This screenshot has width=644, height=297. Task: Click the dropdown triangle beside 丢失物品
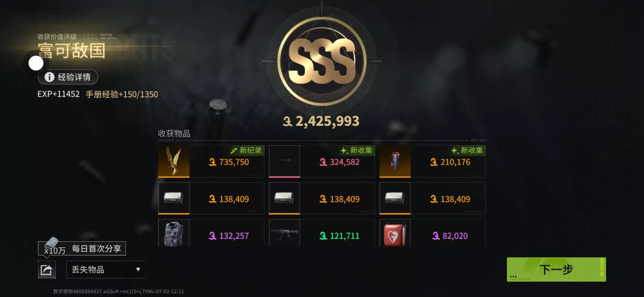coord(138,269)
